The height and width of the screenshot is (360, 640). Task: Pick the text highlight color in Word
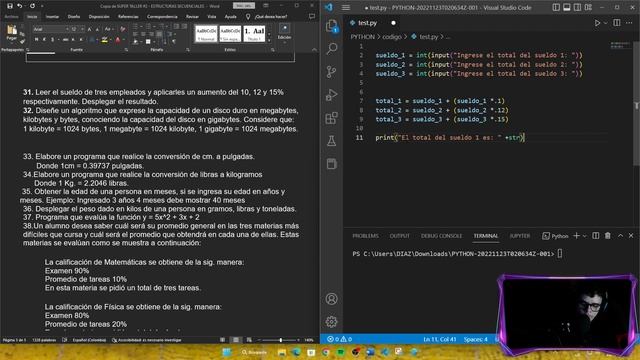coord(104,40)
